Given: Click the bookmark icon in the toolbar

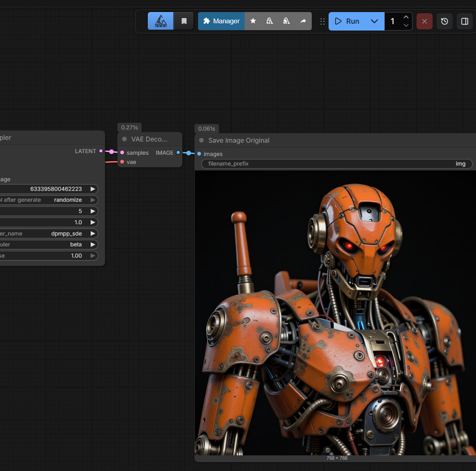Looking at the screenshot, I should (184, 21).
